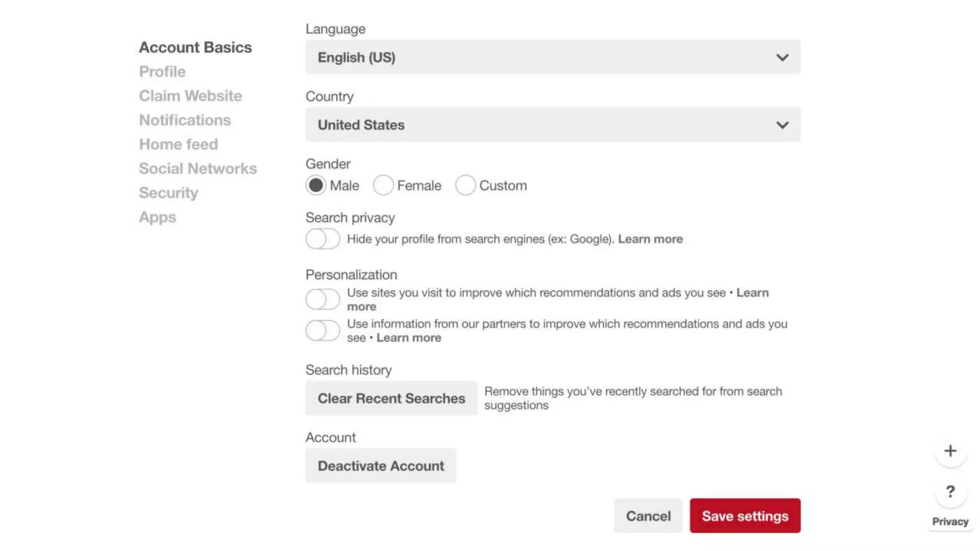
Task: Enable sites you visit personalization toggle
Action: [x=323, y=299]
